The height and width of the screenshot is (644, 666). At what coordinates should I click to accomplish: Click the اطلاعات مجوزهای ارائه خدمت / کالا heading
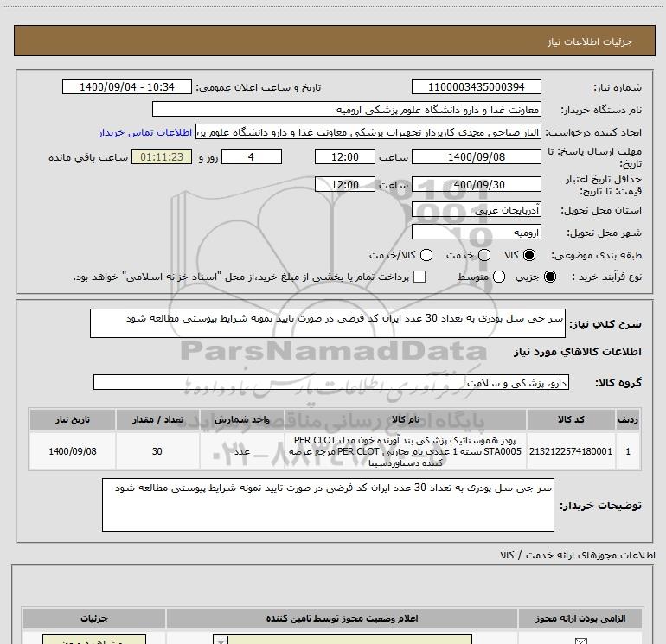[x=578, y=555]
